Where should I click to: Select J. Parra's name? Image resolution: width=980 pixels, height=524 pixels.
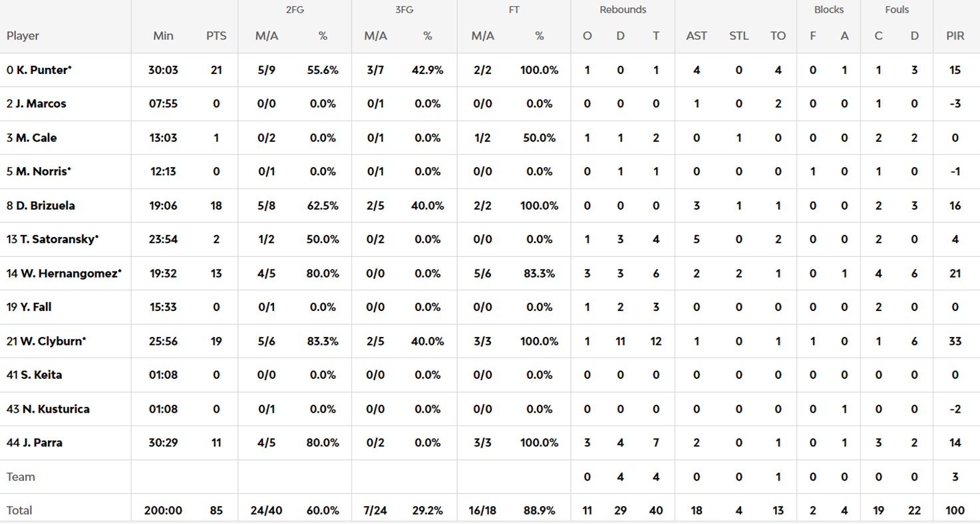(41, 443)
